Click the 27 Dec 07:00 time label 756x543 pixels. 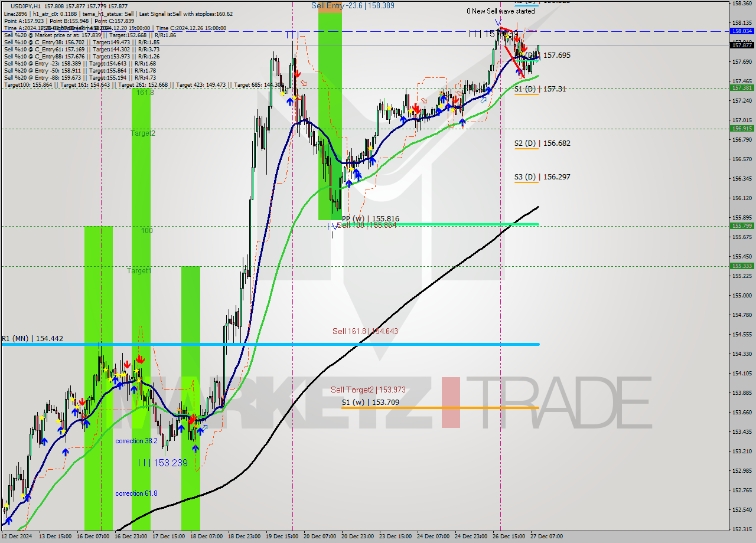coord(546,537)
